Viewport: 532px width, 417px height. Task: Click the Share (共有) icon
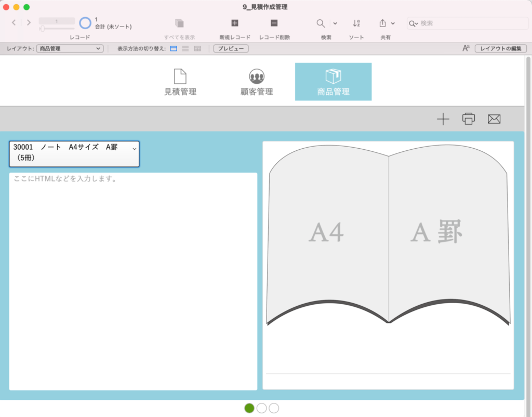383,23
